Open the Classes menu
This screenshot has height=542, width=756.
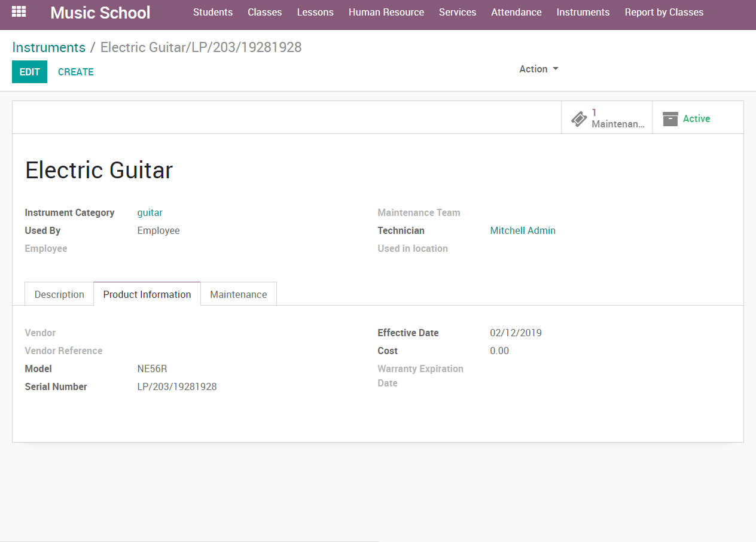pos(264,12)
